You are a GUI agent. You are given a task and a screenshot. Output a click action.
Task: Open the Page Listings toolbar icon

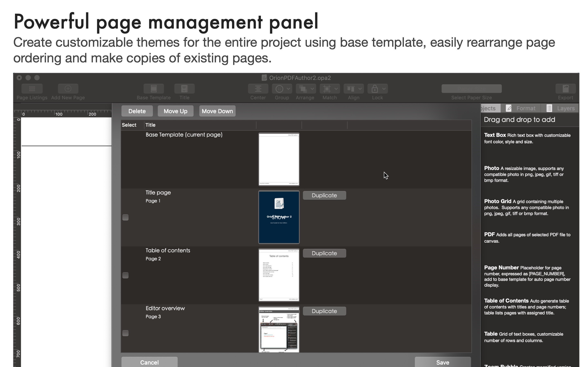(x=32, y=89)
